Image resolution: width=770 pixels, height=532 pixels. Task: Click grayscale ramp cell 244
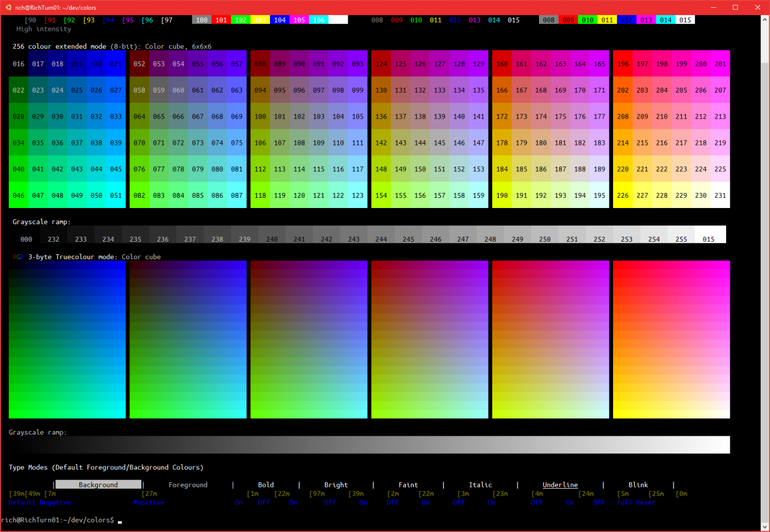click(x=381, y=234)
